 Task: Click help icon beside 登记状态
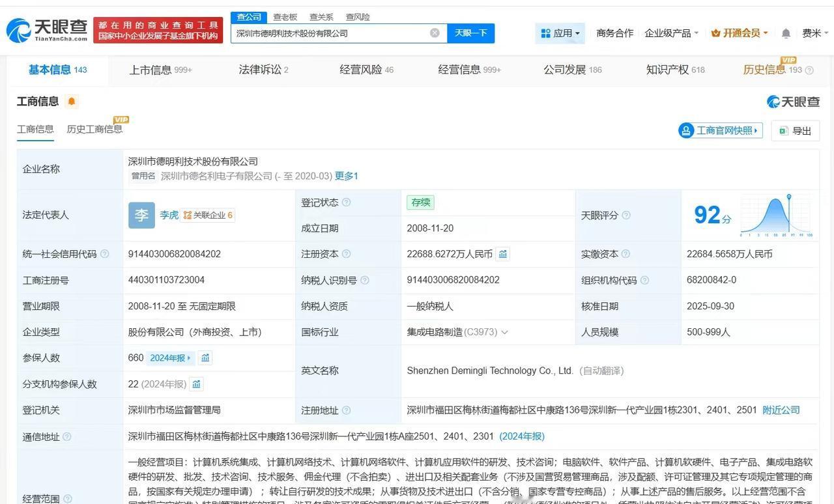coord(347,203)
